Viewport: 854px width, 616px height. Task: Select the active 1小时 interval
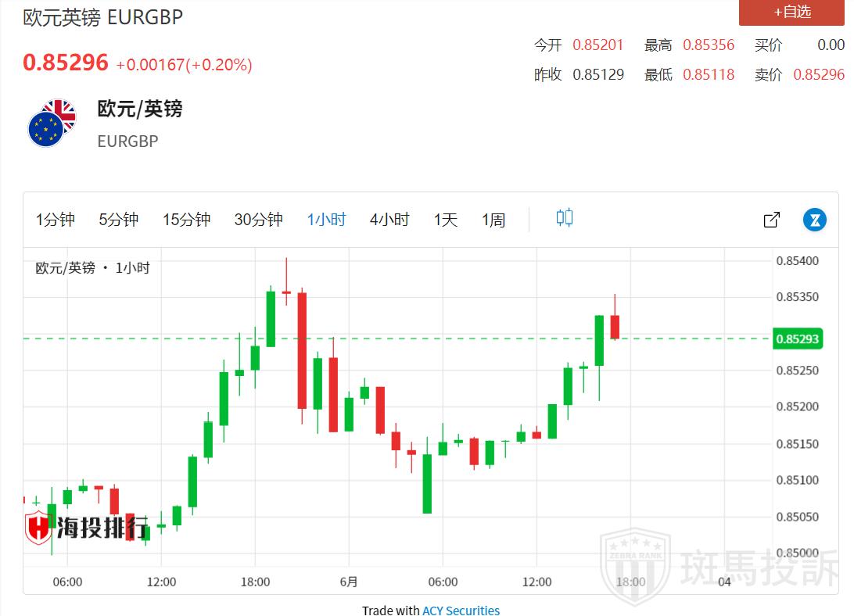pos(326,220)
